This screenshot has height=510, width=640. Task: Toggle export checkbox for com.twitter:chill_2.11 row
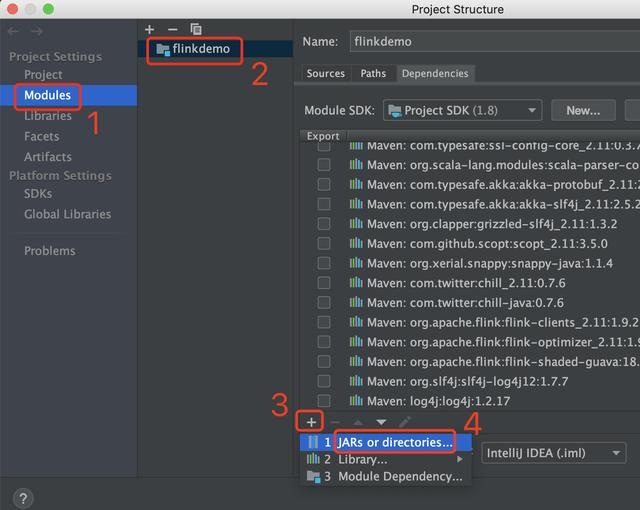pos(324,283)
